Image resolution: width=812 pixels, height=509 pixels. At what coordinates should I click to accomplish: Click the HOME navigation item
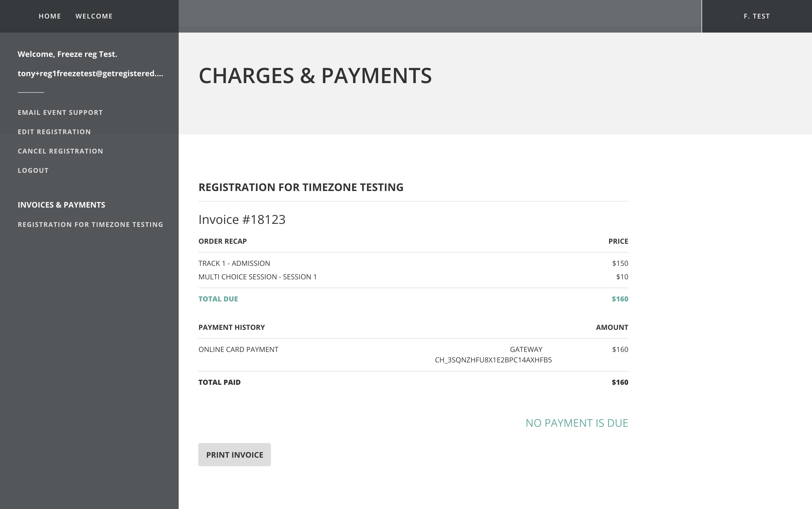click(x=50, y=16)
